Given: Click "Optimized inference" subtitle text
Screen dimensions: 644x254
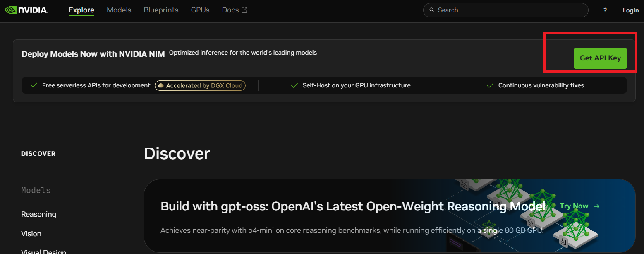Looking at the screenshot, I should (243, 53).
